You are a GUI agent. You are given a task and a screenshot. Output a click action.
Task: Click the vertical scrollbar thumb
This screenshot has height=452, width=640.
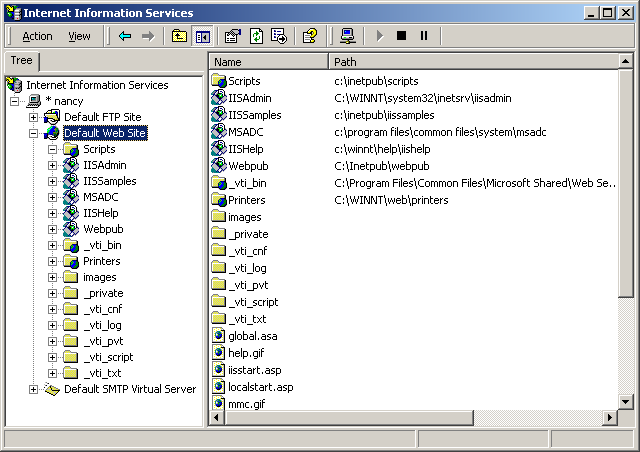point(625,183)
